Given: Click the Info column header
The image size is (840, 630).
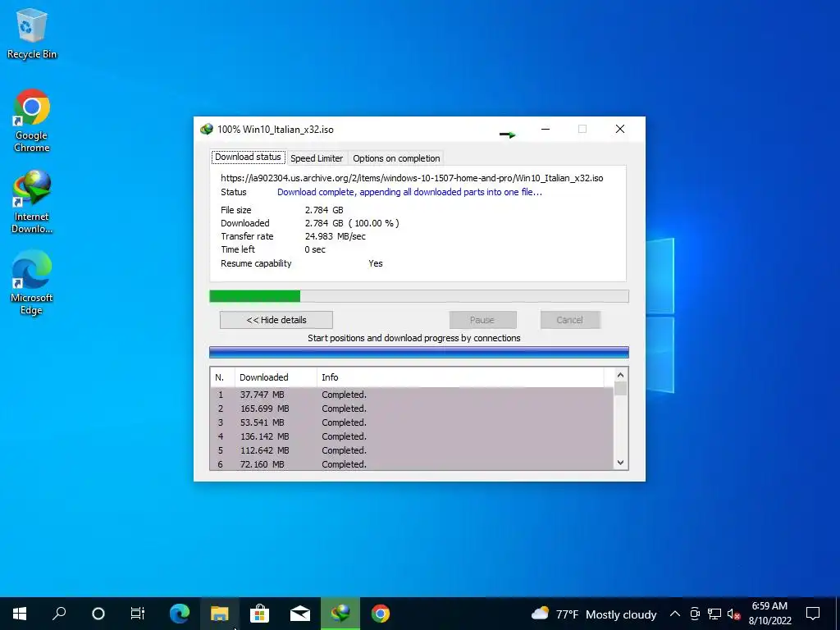Looking at the screenshot, I should pos(460,377).
